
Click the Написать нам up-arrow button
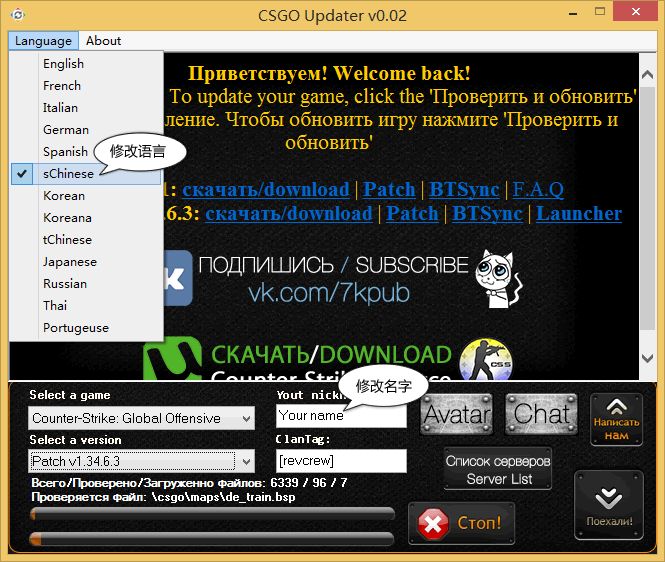coord(616,419)
